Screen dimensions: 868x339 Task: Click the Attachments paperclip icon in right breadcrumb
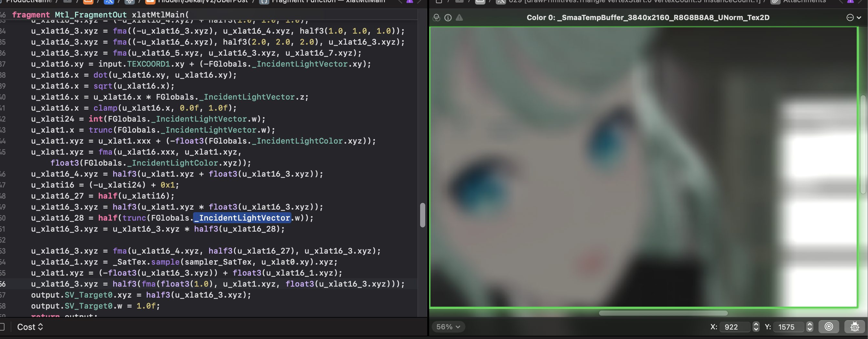pyautogui.click(x=775, y=1)
